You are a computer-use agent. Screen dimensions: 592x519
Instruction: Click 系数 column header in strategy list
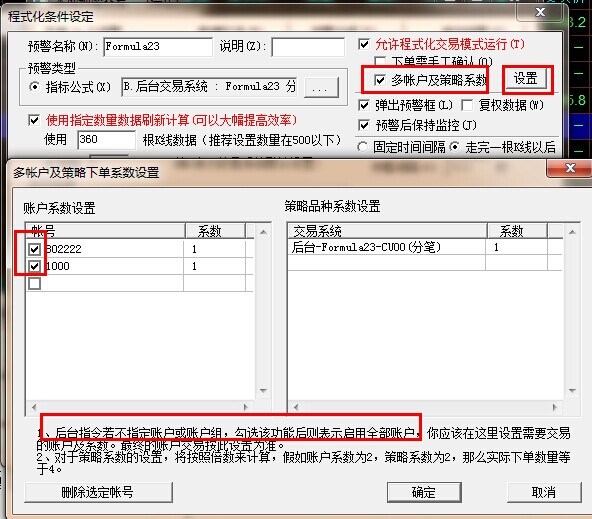pyautogui.click(x=517, y=230)
